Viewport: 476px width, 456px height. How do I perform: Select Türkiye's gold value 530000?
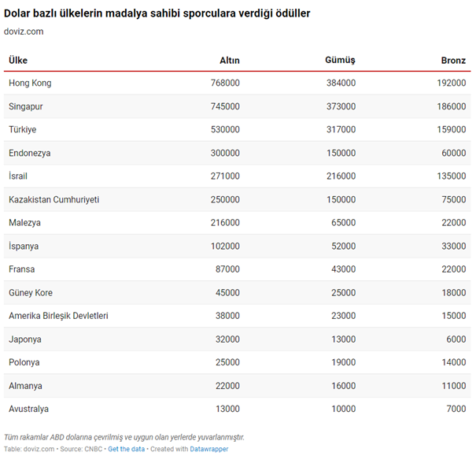click(x=225, y=129)
